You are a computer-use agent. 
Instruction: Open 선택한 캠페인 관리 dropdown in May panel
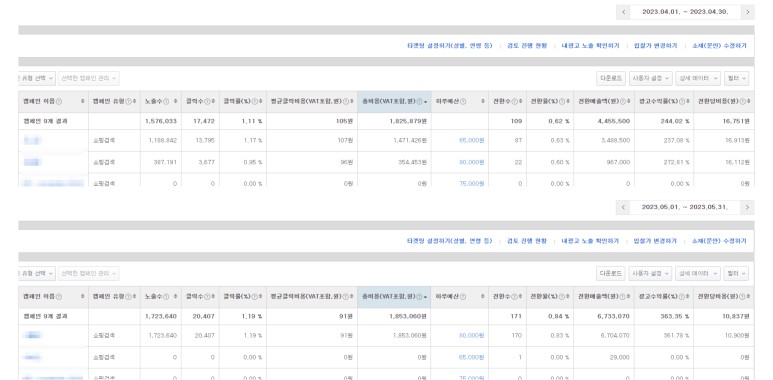pos(89,274)
